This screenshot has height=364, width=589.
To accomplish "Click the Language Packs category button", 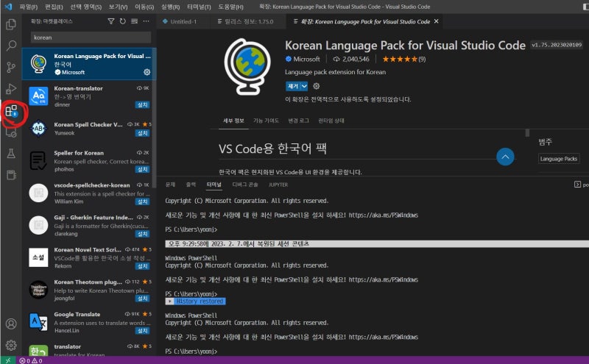I will [x=559, y=159].
